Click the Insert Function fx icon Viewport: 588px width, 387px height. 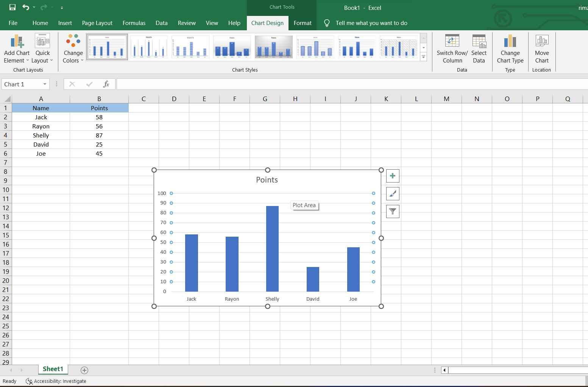pyautogui.click(x=106, y=84)
